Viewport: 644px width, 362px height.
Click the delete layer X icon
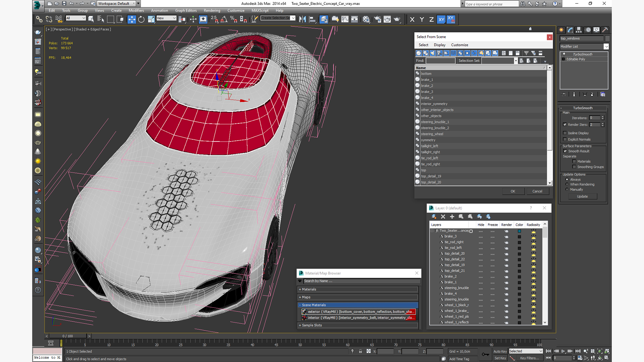[x=443, y=217]
